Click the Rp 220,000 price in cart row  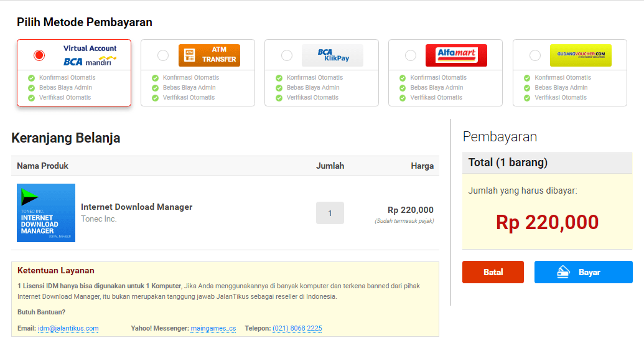click(x=410, y=210)
